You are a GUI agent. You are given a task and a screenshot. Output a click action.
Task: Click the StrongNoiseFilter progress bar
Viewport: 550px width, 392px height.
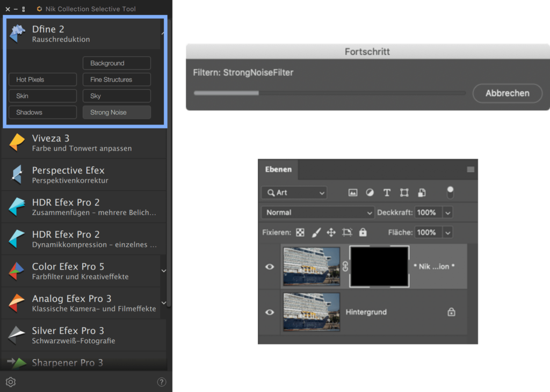(x=330, y=93)
